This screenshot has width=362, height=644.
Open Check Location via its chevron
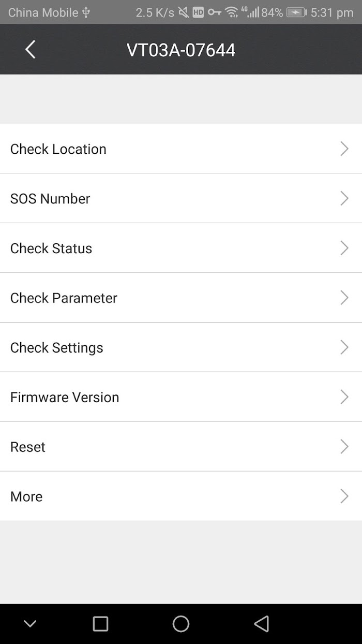(x=344, y=149)
